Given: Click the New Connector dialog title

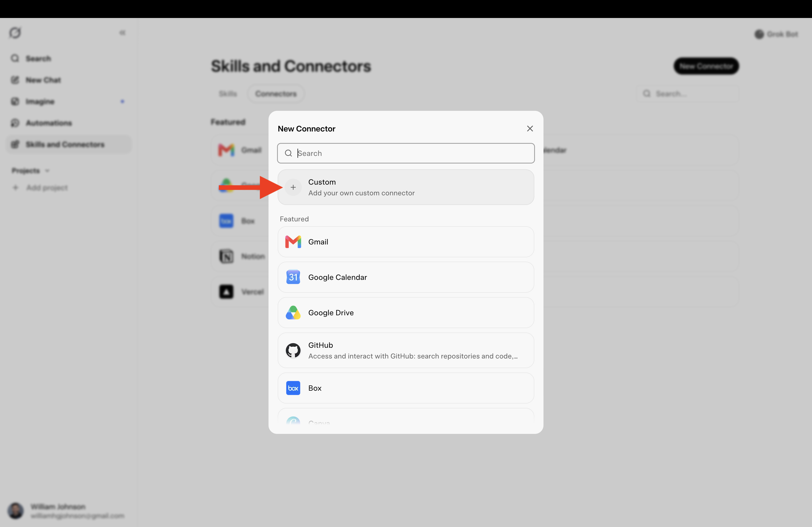Looking at the screenshot, I should click(306, 129).
